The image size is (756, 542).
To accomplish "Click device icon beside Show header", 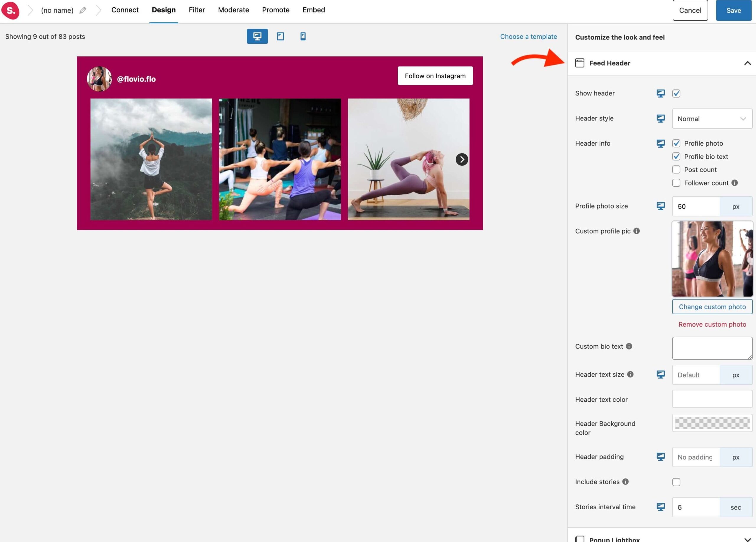I will point(660,93).
